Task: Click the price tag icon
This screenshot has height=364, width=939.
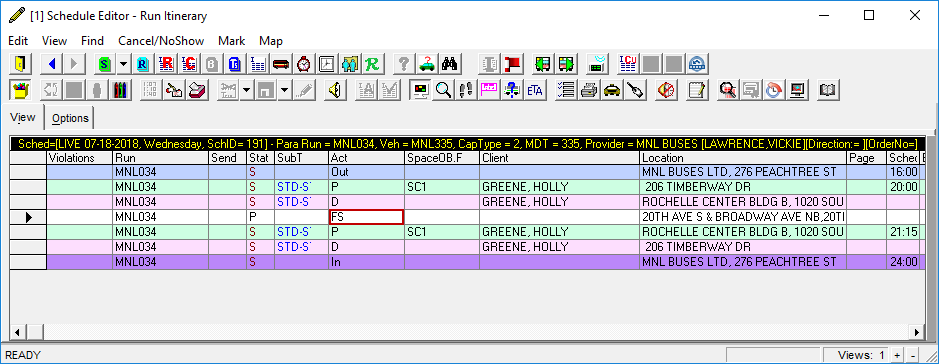Action: click(x=635, y=90)
